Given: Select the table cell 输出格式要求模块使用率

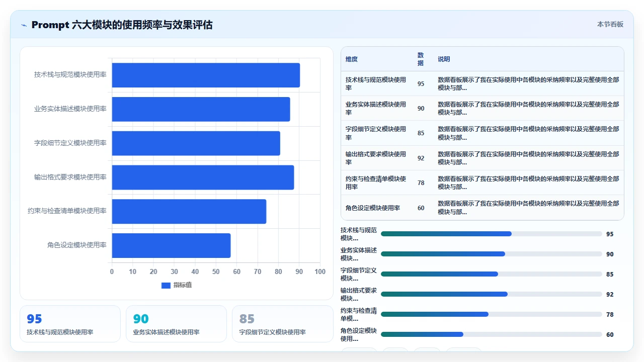Looking at the screenshot, I should (x=376, y=158).
